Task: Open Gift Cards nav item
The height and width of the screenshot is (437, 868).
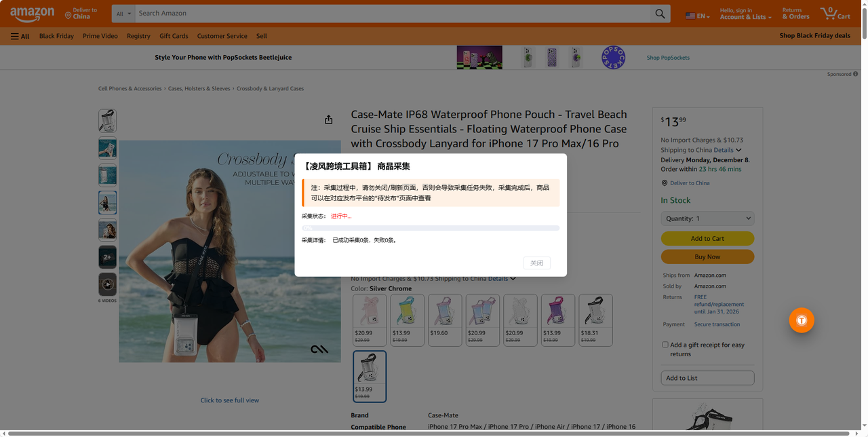Action: coord(174,36)
